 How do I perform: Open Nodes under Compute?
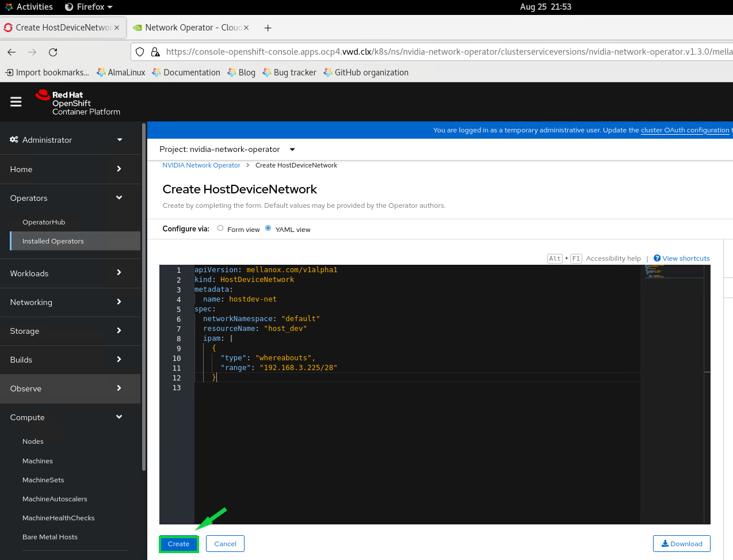(33, 441)
